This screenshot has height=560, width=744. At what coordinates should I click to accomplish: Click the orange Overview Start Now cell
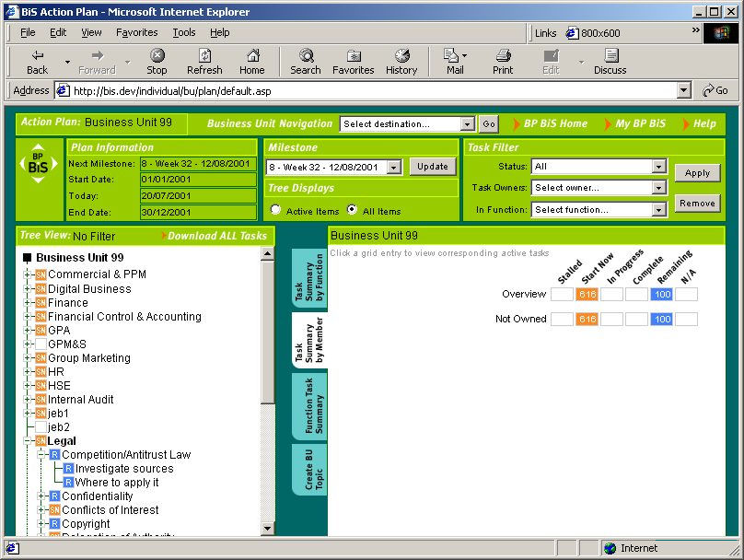(x=587, y=295)
